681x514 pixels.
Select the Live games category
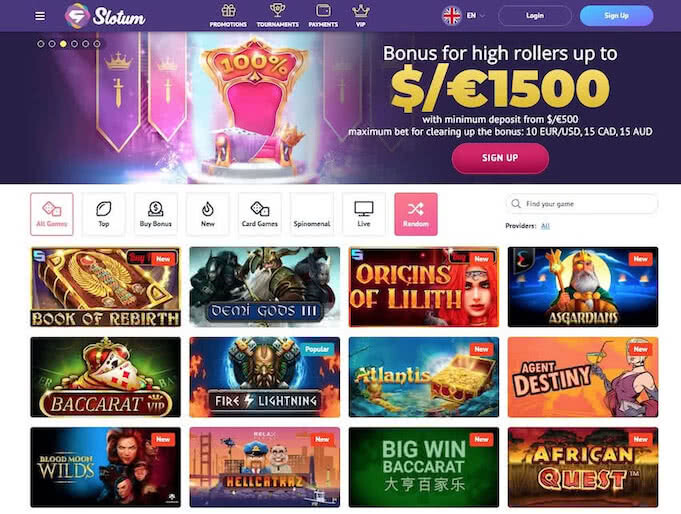point(364,214)
